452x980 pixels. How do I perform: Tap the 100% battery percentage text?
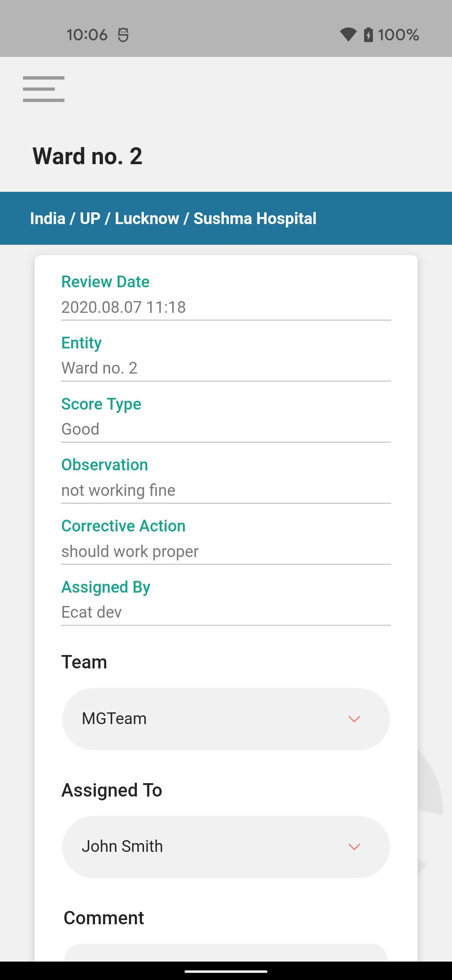(x=398, y=35)
